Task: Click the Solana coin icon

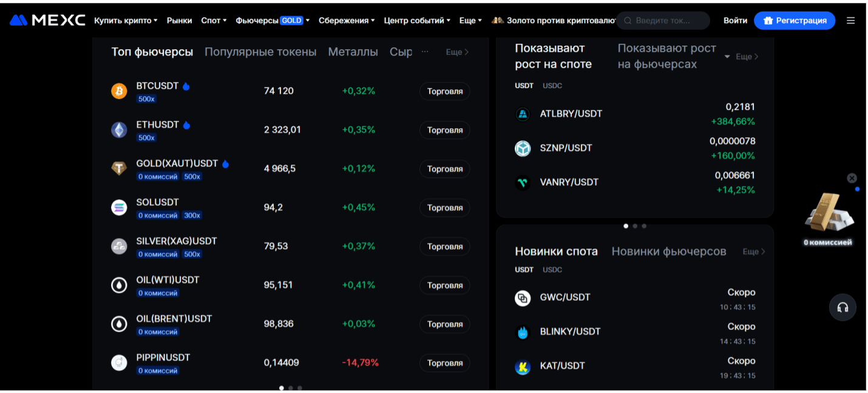Action: tap(119, 208)
